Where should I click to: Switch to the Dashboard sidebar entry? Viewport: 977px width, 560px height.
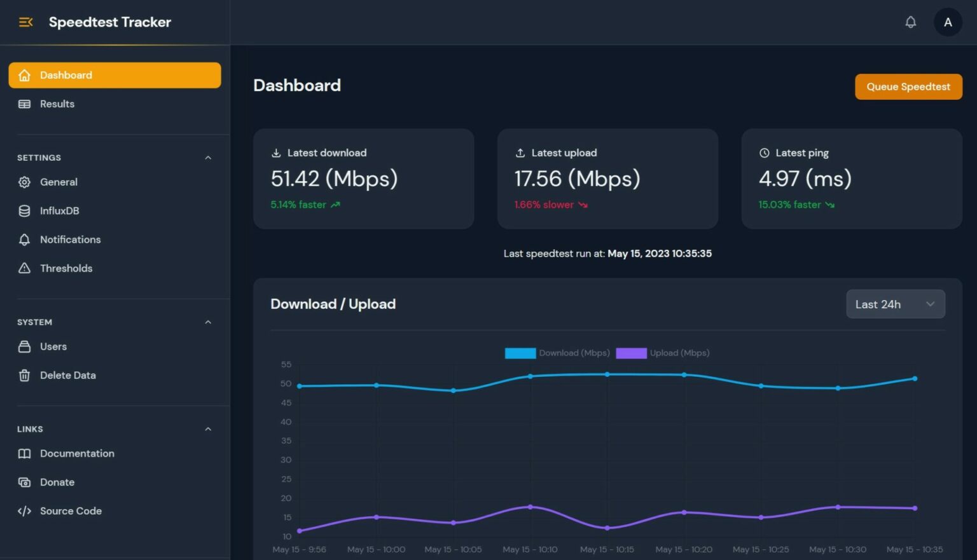[66, 75]
